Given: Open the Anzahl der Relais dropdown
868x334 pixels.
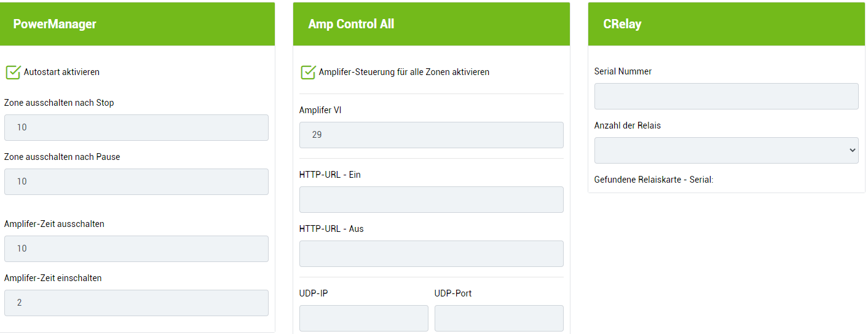Looking at the screenshot, I should pyautogui.click(x=726, y=150).
